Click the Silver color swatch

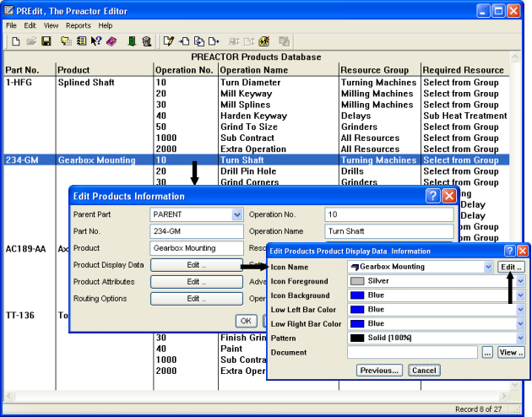[x=357, y=281]
